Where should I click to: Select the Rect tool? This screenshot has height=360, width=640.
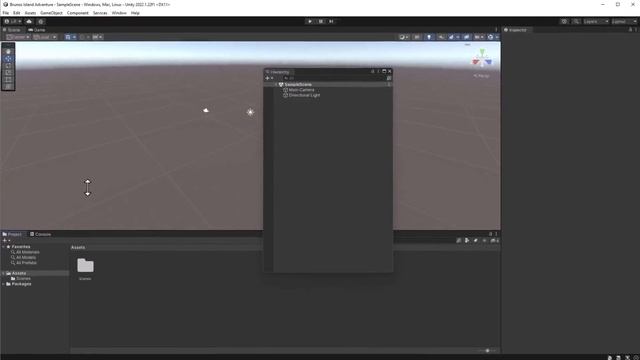click(8, 79)
